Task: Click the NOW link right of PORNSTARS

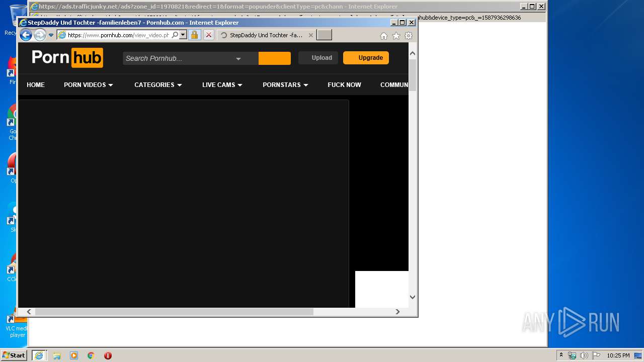Action: [x=344, y=85]
